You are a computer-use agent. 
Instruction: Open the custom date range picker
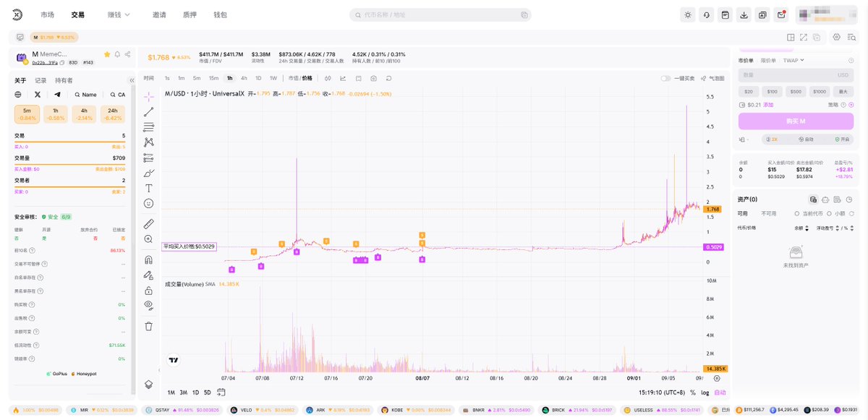(221, 393)
